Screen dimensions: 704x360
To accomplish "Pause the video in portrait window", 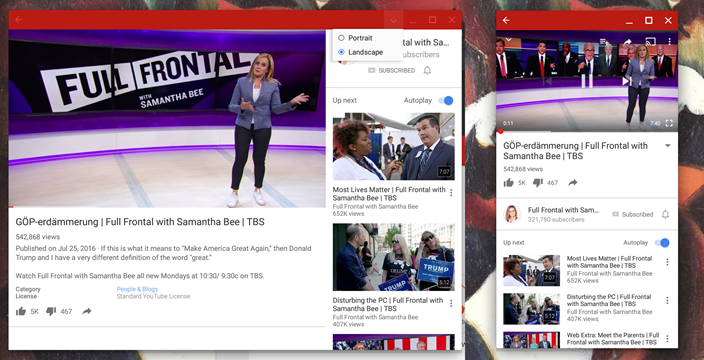I will [x=587, y=81].
